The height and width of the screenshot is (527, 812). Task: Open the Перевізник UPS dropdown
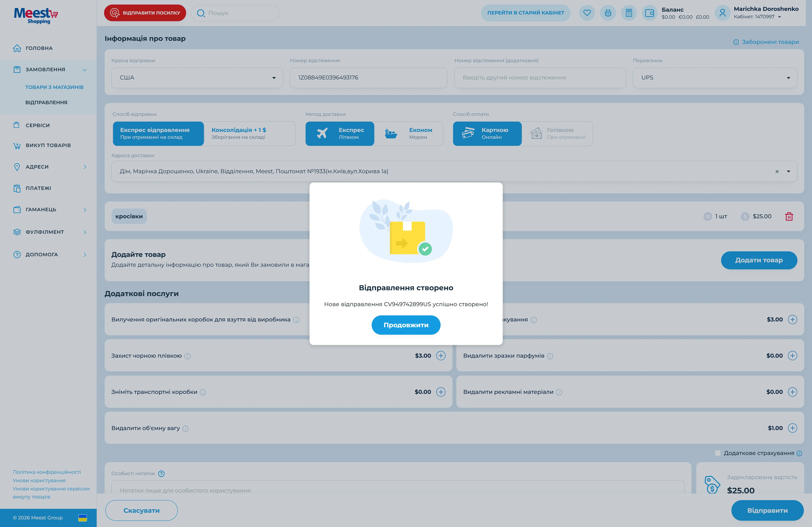click(715, 78)
